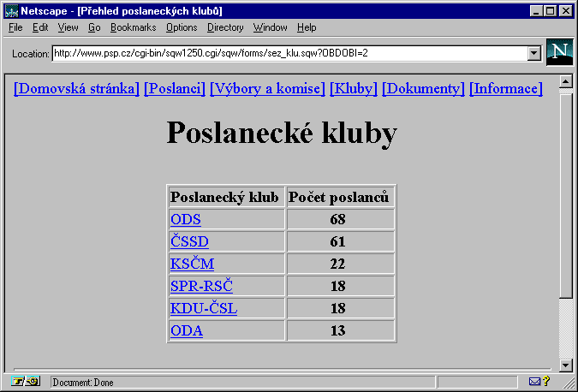Screen dimensions: 578x392
Task: Minimize the Netscape window
Action: (536, 11)
